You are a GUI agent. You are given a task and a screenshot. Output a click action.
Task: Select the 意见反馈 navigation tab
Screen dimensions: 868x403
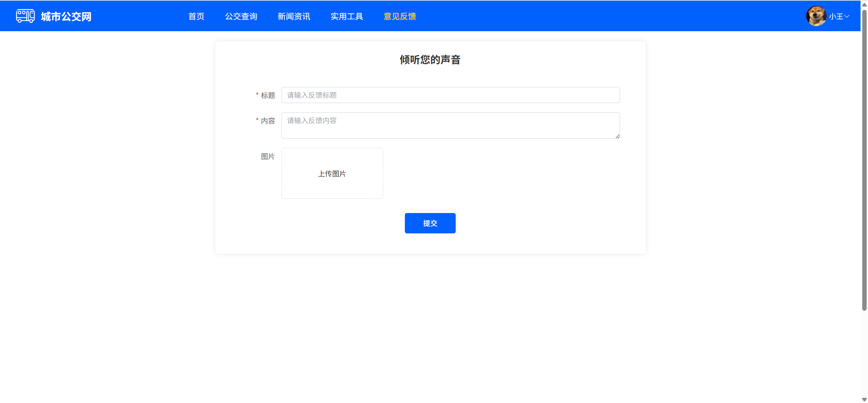(x=400, y=16)
